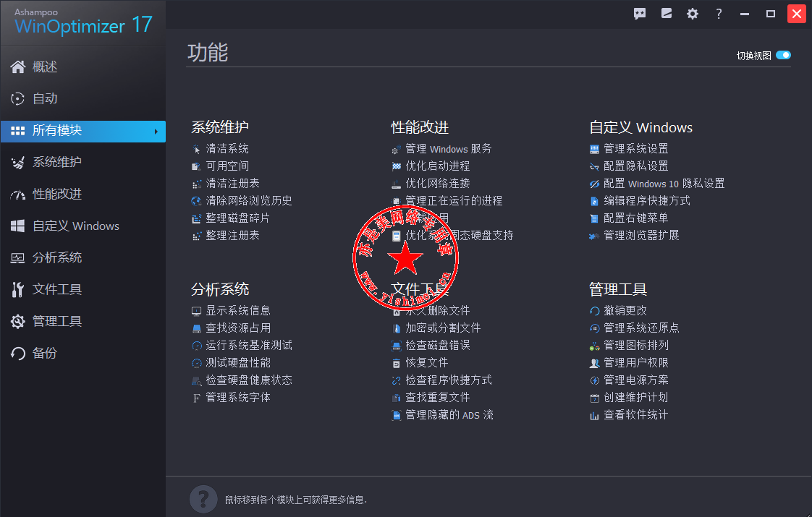Image resolution: width=812 pixels, height=517 pixels.
Task: Click the 撤销更改 undo icon
Action: click(x=594, y=312)
